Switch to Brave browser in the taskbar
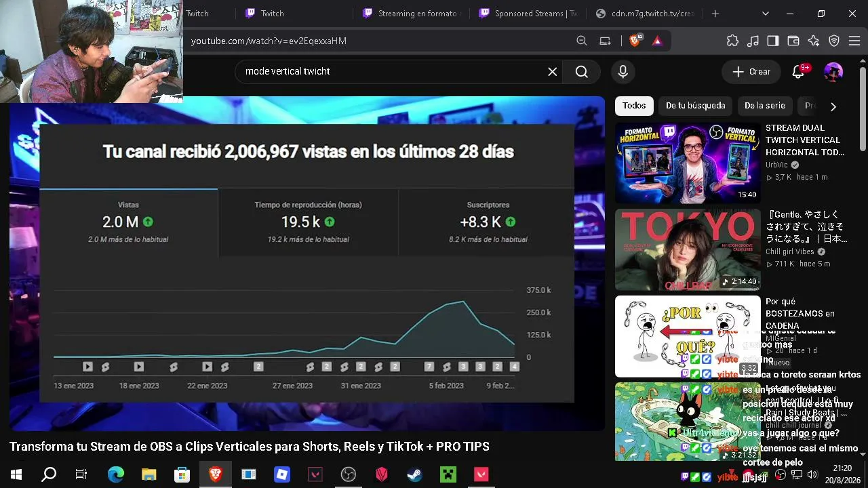The image size is (868, 488). [x=215, y=474]
